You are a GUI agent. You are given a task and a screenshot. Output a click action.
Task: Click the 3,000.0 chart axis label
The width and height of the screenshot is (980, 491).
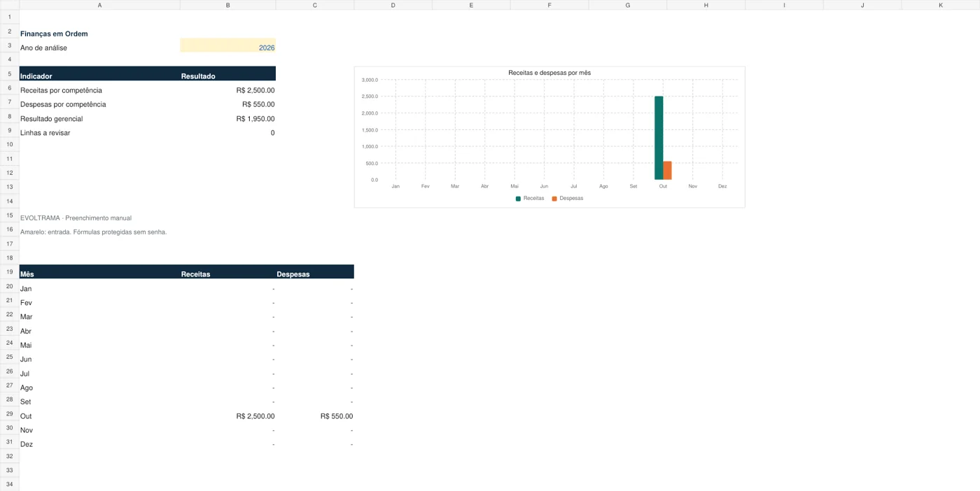tap(370, 80)
